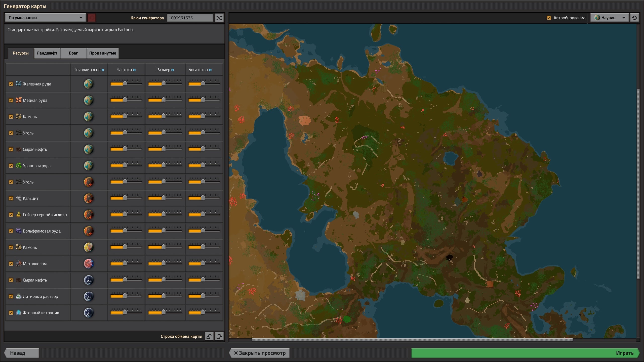Click the Урановая руда ore icon
Screen dimensions: 644x362
(x=18, y=165)
